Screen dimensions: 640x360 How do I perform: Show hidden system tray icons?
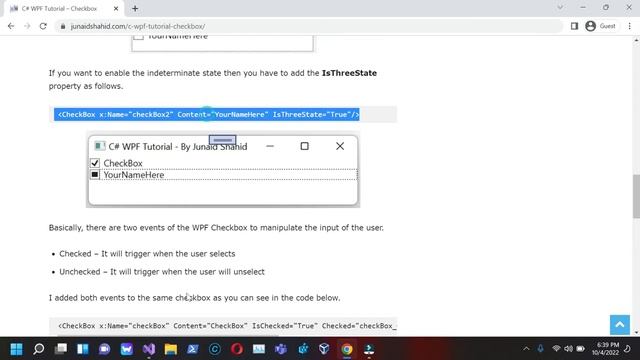526,349
